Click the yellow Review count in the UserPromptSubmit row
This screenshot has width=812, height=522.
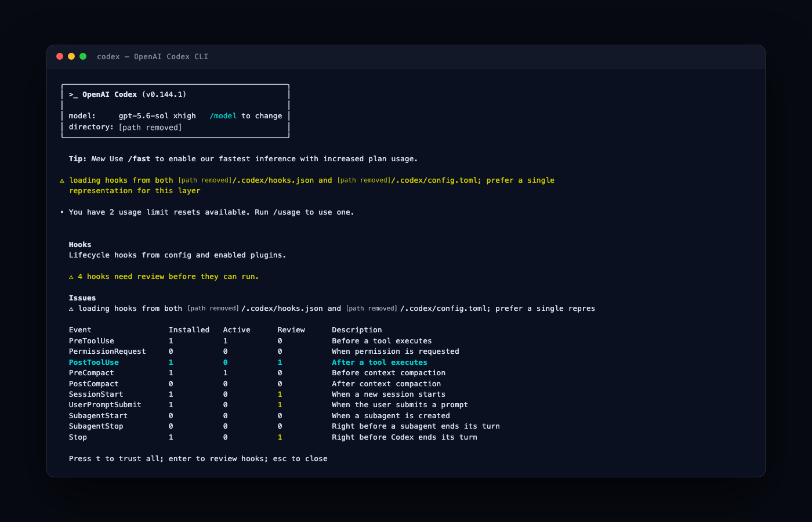click(280, 405)
